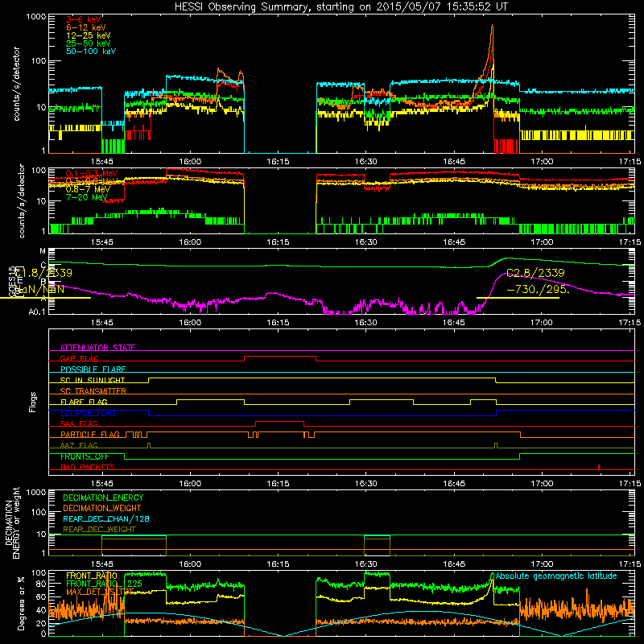Click the 'ATTENUATOR_STATE' flag label
The image size is (644, 644).
(97, 348)
